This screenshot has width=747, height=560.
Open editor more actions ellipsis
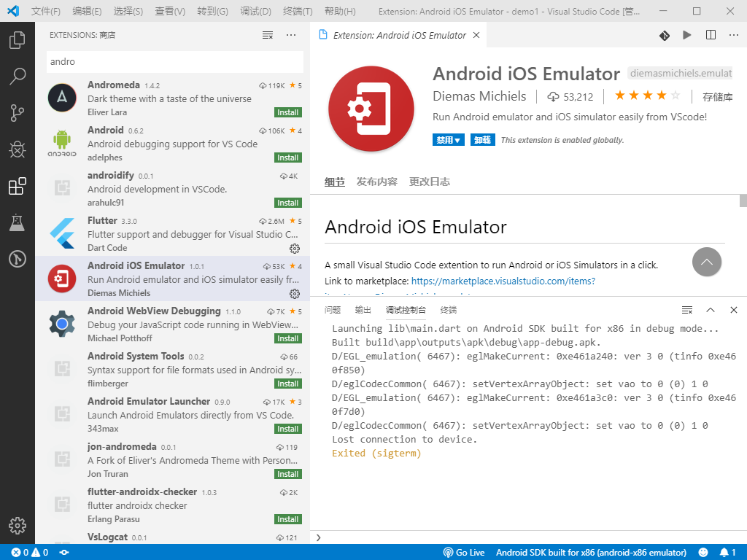tap(734, 35)
